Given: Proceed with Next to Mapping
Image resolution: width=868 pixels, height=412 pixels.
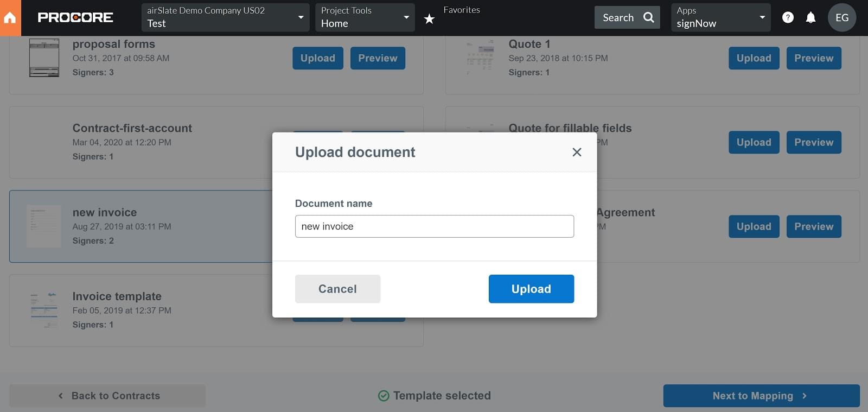Looking at the screenshot, I should 761,396.
